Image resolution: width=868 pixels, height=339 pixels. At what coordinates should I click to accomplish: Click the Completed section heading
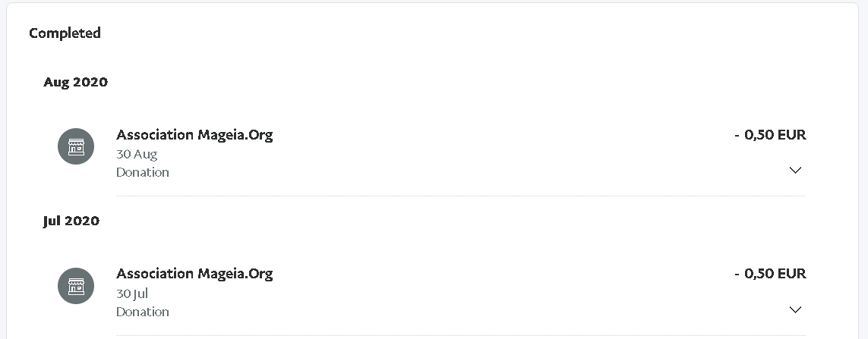pyautogui.click(x=65, y=33)
